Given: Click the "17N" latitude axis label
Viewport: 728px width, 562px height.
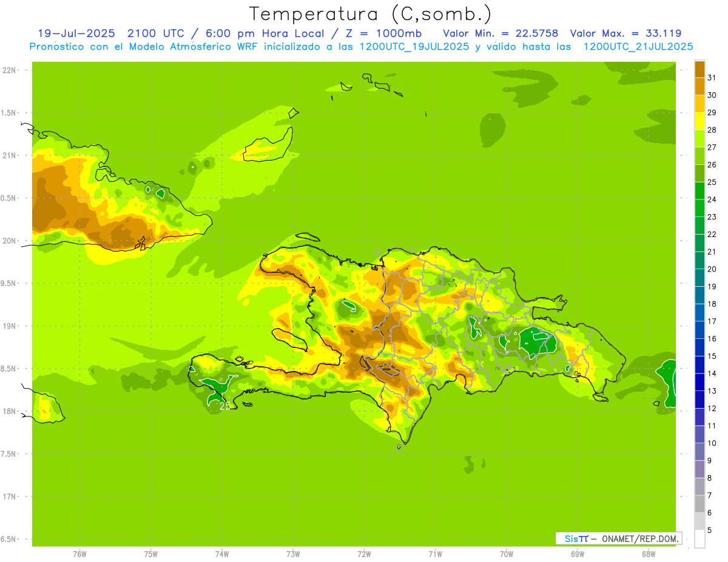Looking at the screenshot, I should point(9,497).
